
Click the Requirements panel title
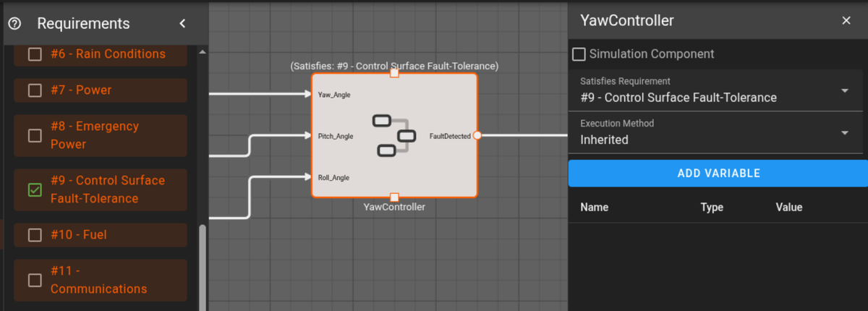[83, 24]
